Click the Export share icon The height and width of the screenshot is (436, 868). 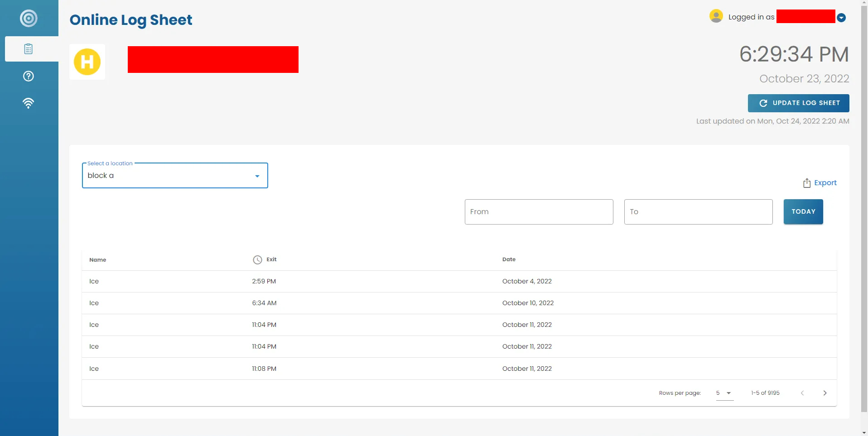pos(806,183)
